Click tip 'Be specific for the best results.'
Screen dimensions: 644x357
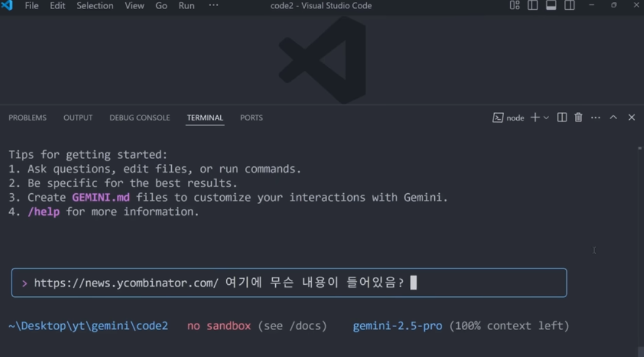[x=132, y=183]
